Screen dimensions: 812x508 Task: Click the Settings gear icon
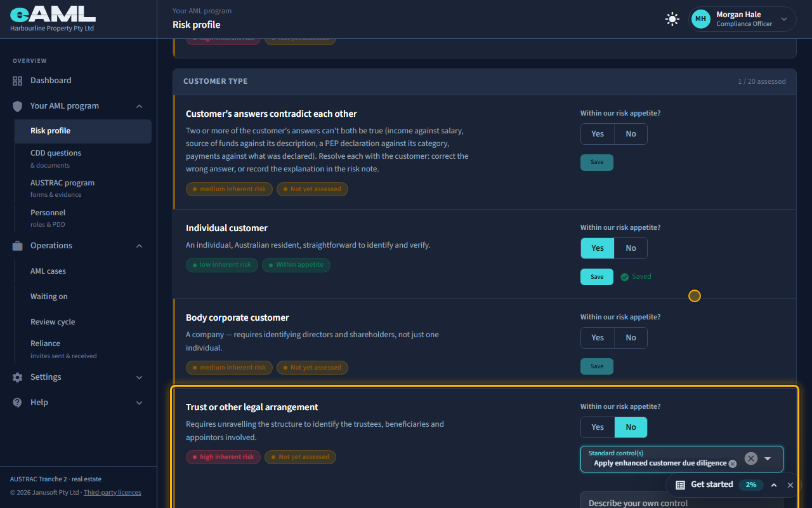click(x=18, y=377)
